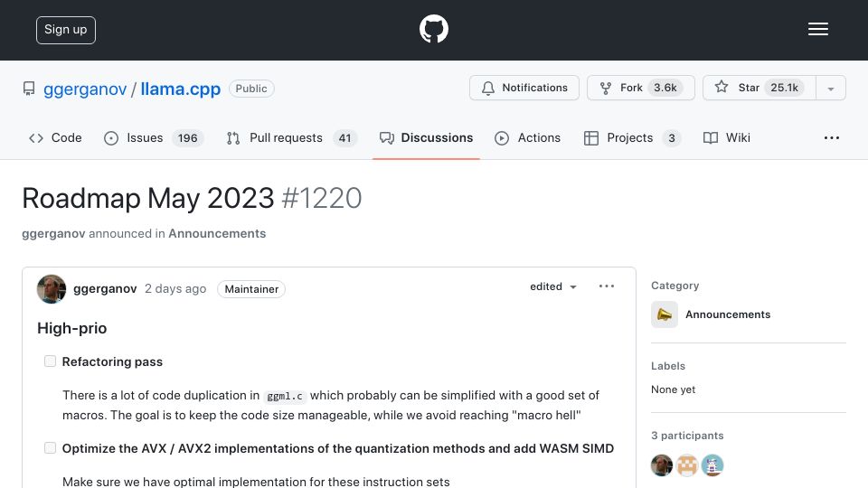Open the edited history dropdown

[x=553, y=286]
